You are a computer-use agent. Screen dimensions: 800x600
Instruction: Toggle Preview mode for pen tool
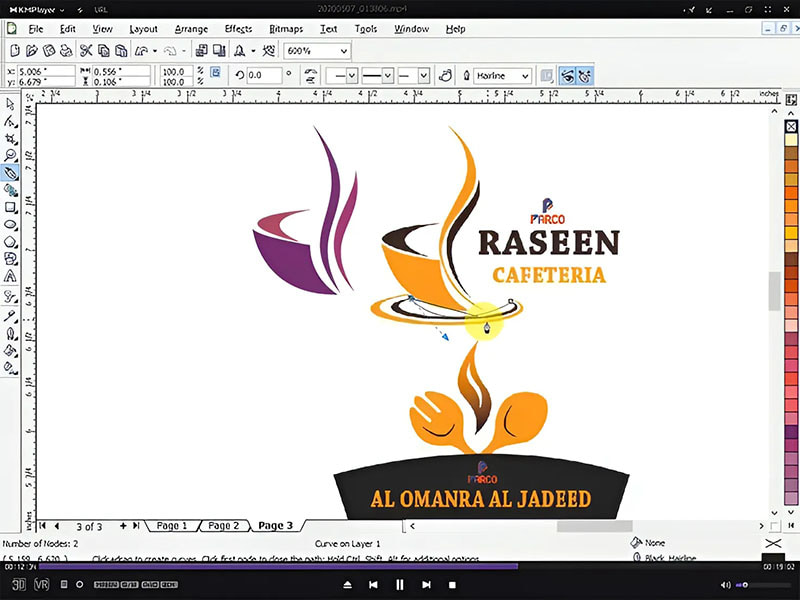(567, 76)
